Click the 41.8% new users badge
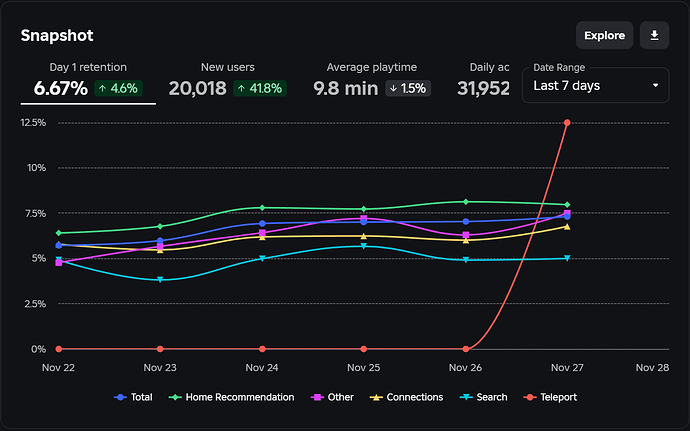The width and height of the screenshot is (690, 431). (x=260, y=88)
